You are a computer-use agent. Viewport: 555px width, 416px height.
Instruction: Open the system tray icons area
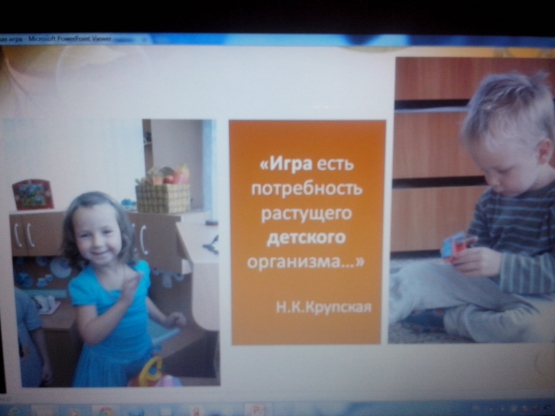[x=513, y=409]
